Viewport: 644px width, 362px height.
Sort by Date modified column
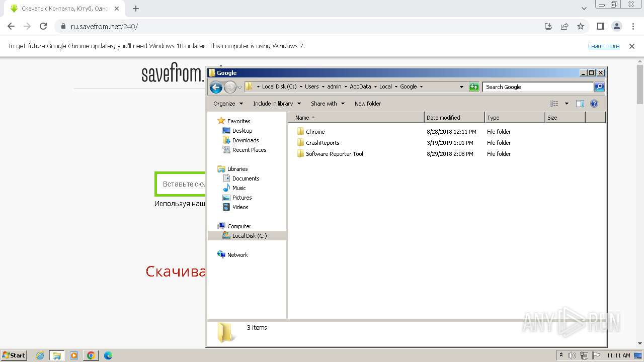[454, 118]
